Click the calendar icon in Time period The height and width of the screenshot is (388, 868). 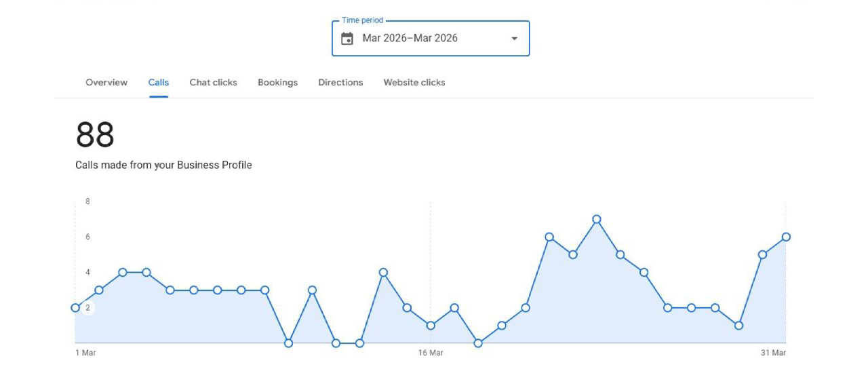[347, 39]
